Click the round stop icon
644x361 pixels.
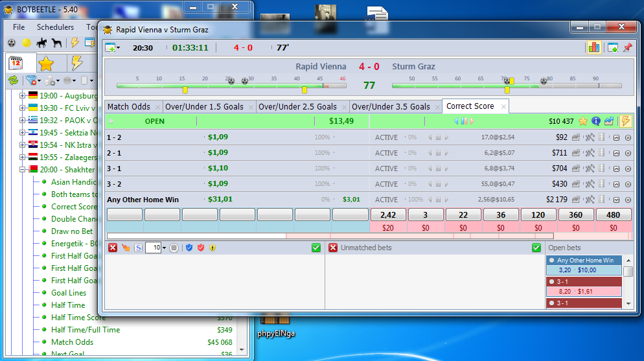point(174,248)
